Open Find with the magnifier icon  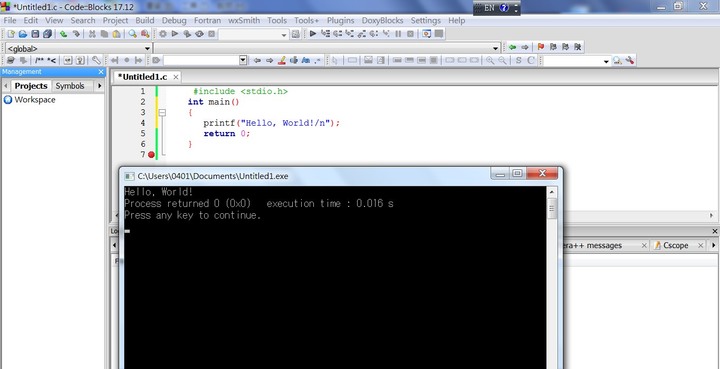pyautogui.click(x=132, y=34)
